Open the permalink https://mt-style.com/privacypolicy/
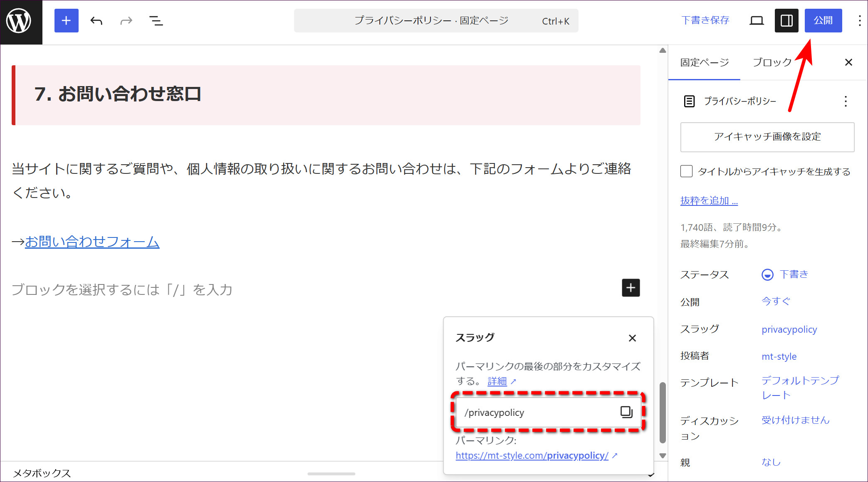 [532, 456]
